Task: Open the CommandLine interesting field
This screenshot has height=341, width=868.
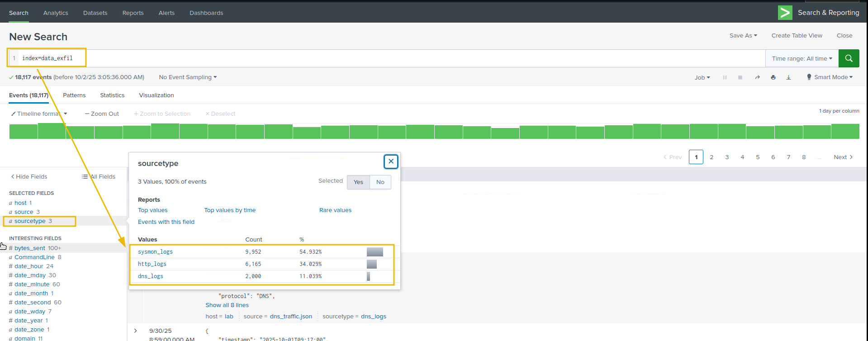Action: 35,257
